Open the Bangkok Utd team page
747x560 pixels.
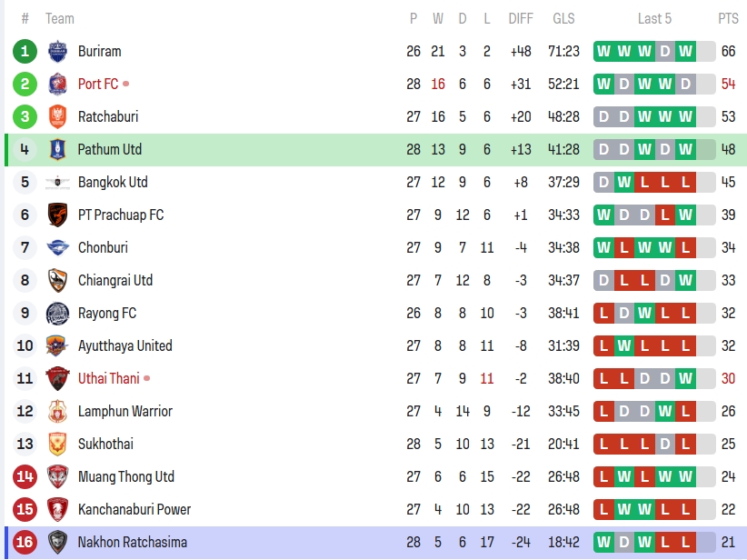pos(113,183)
